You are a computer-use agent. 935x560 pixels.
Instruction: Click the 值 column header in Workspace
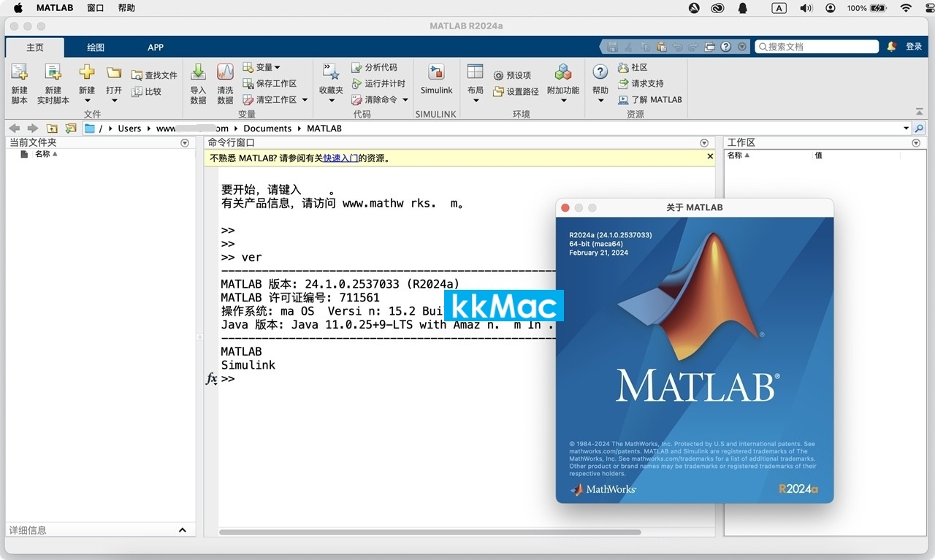point(819,155)
